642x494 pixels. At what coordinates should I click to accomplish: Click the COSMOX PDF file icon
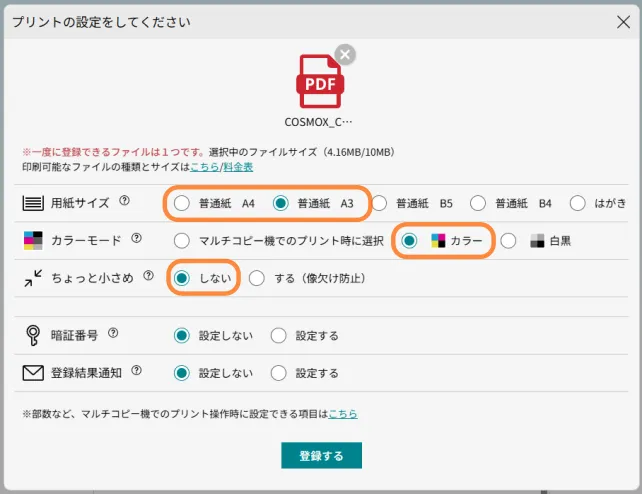(320, 81)
